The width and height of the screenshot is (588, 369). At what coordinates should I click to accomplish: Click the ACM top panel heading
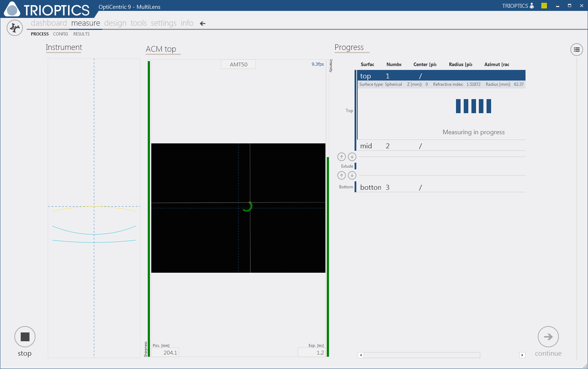point(161,49)
